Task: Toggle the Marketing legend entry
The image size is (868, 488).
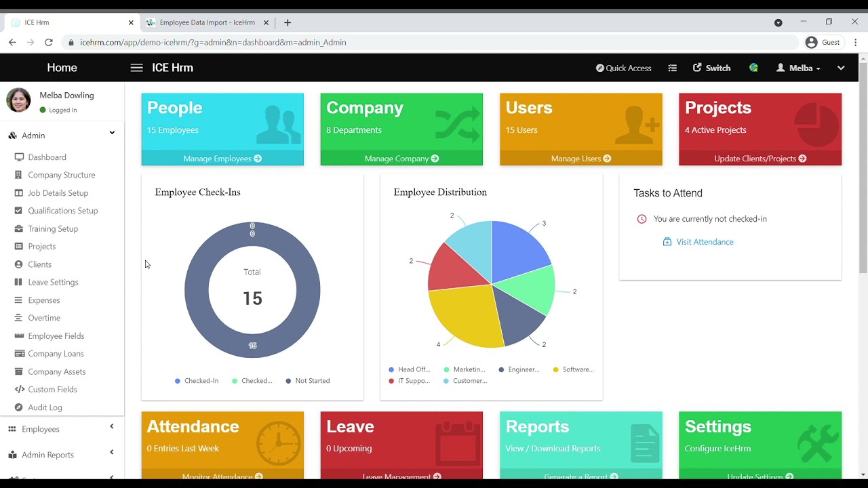Action: click(x=465, y=369)
